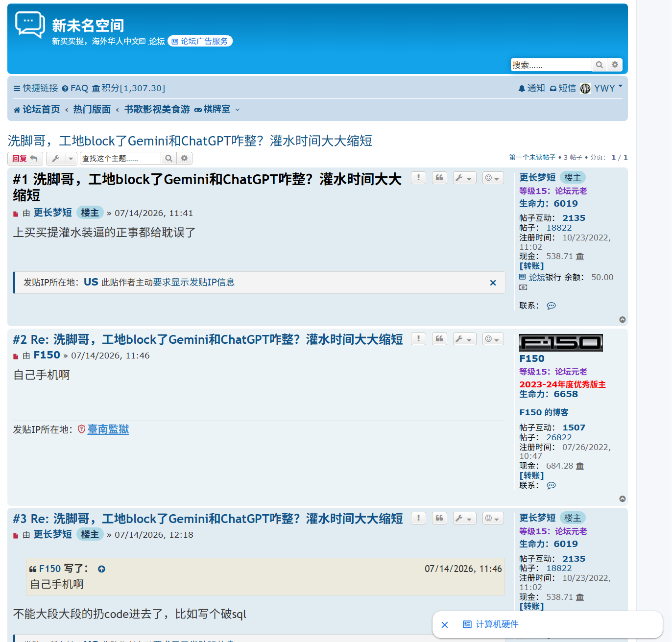
Task: Open the 快捷链接 quick links menu
Action: pos(36,88)
